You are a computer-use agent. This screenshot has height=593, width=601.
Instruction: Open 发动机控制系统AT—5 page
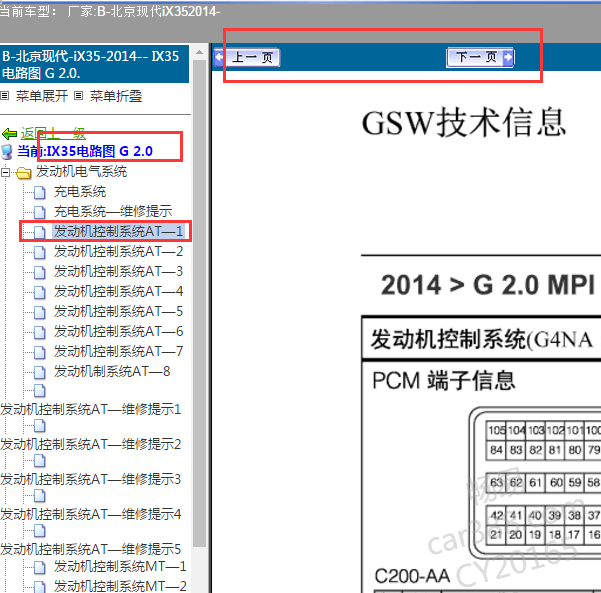tap(118, 311)
